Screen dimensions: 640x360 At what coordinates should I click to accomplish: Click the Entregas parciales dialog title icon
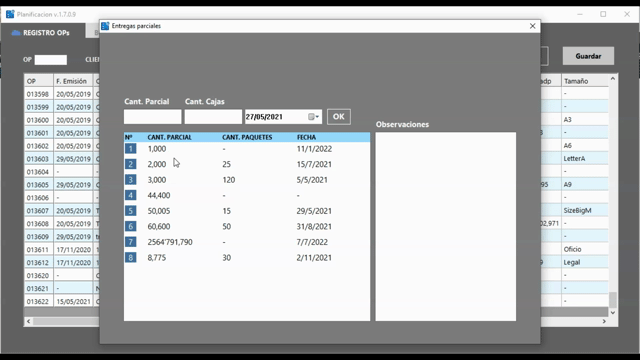[x=105, y=26]
